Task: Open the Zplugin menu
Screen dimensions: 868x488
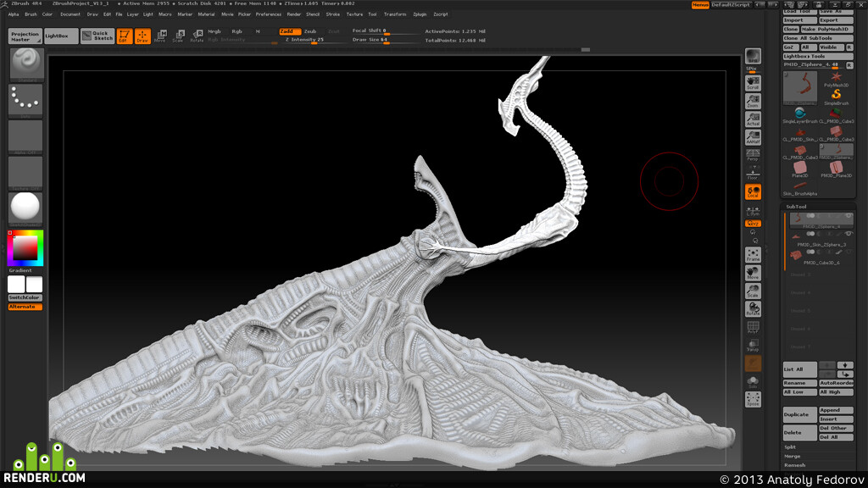Action: pos(420,14)
